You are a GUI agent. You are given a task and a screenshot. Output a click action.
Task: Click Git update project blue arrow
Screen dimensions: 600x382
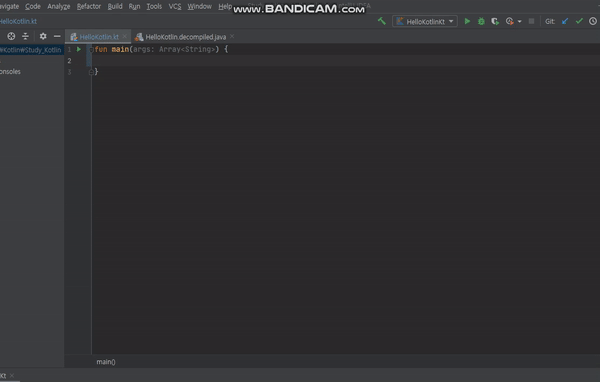[565, 21]
